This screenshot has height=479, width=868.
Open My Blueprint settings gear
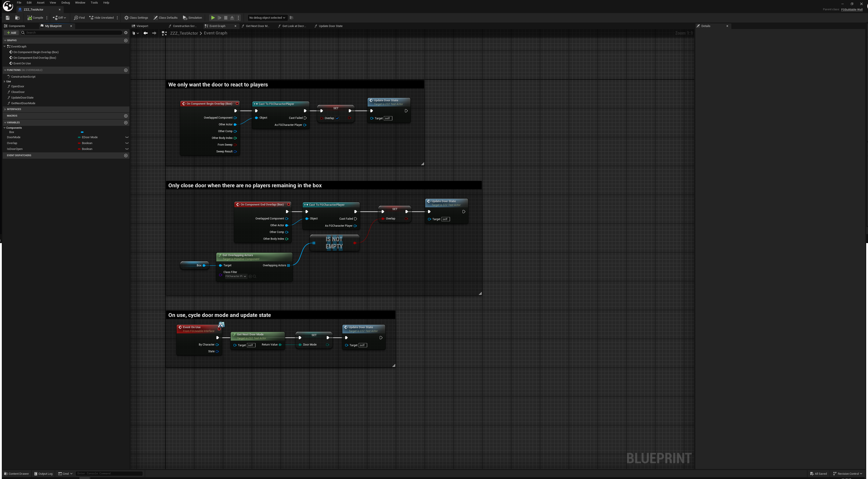126,33
